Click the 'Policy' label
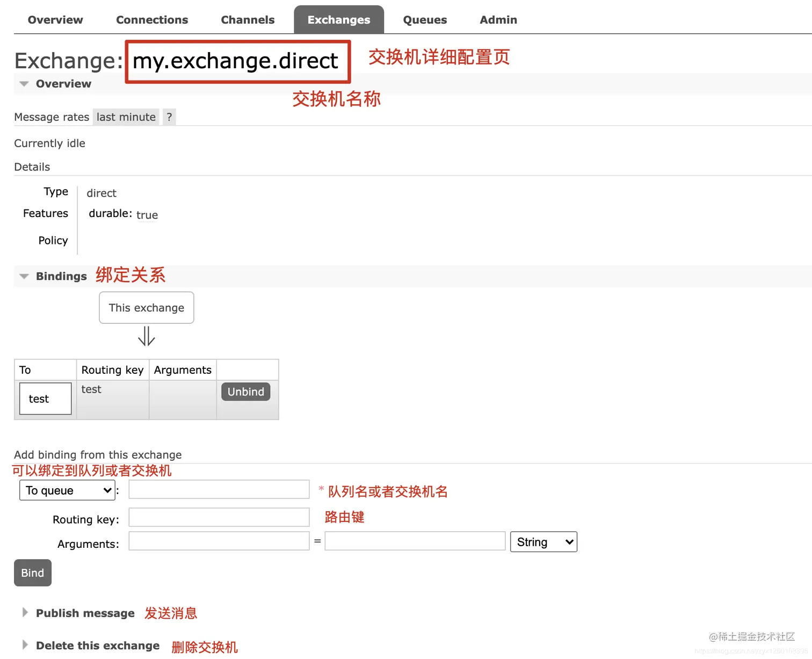812x659 pixels. 53,241
